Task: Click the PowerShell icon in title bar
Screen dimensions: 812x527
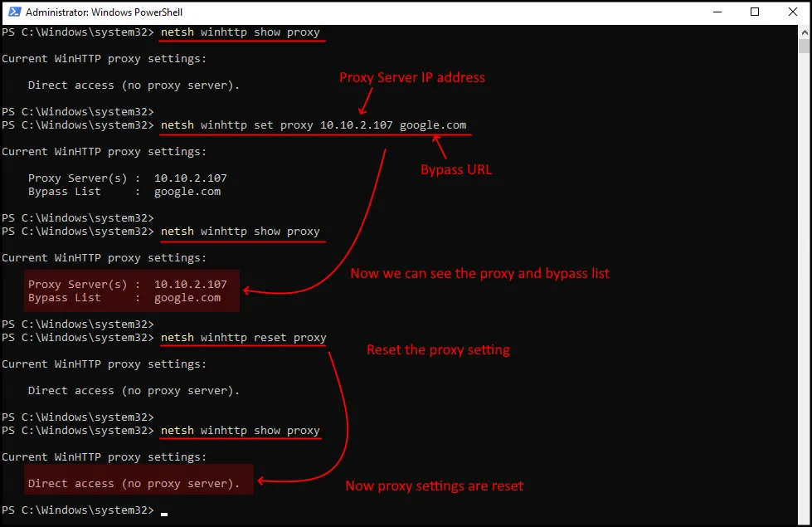Action: [x=12, y=12]
